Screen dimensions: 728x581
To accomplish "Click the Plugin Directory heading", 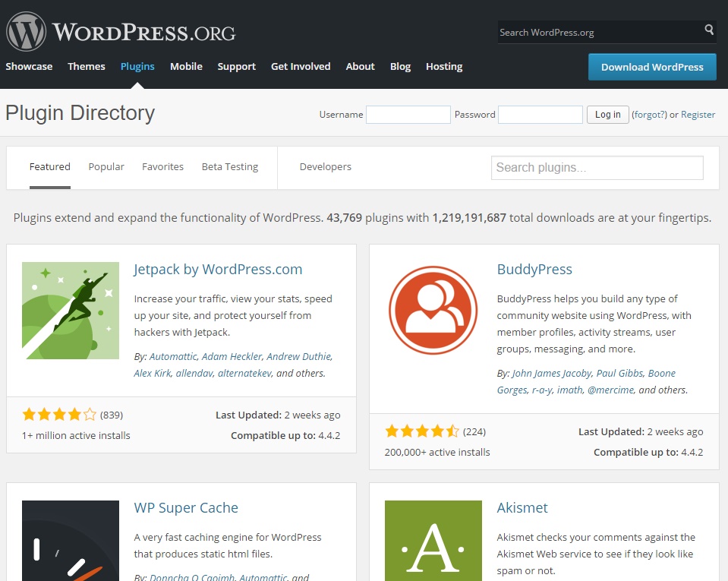I will point(80,113).
